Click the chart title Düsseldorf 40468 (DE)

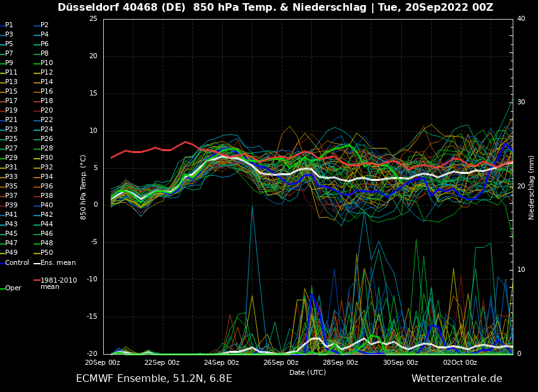(x=134, y=8)
